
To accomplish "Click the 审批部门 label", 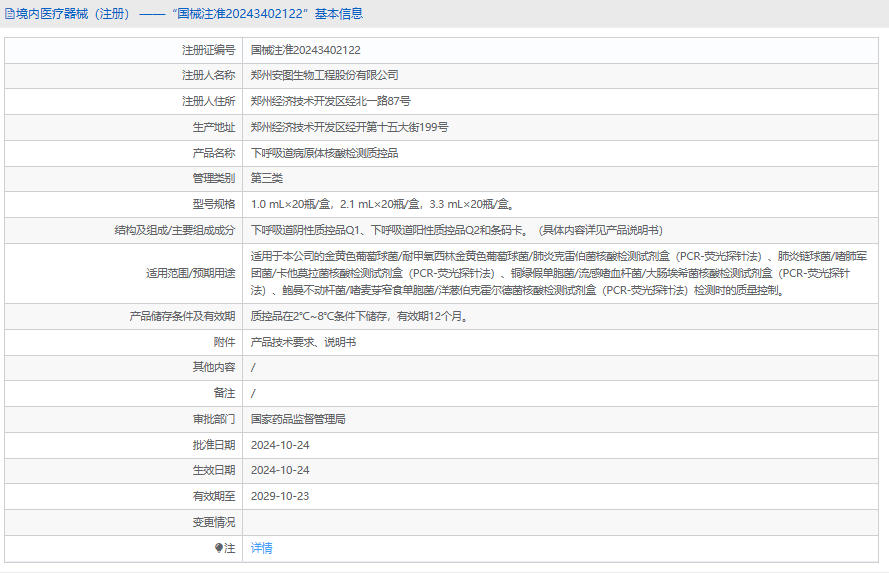I will click(214, 419).
